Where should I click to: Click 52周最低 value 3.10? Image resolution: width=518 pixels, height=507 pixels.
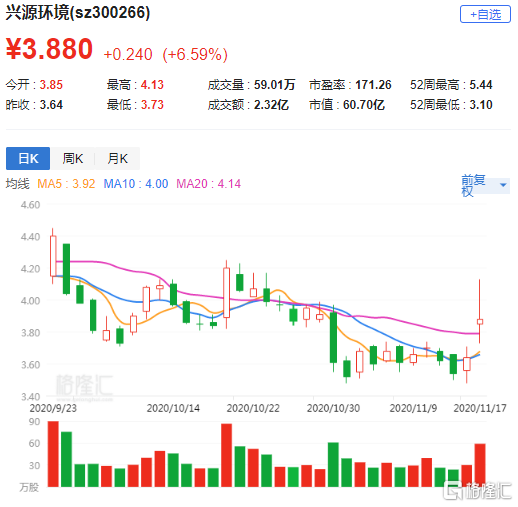481,105
